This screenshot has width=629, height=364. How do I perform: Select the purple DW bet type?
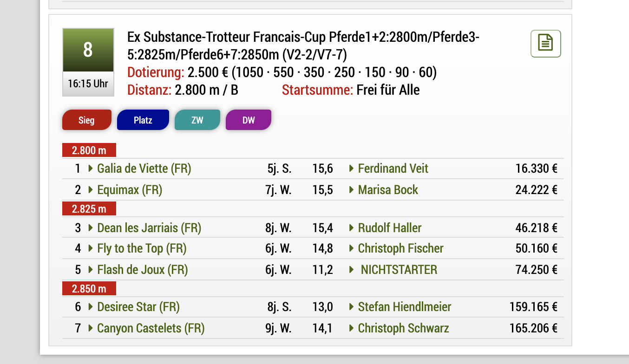point(249,120)
